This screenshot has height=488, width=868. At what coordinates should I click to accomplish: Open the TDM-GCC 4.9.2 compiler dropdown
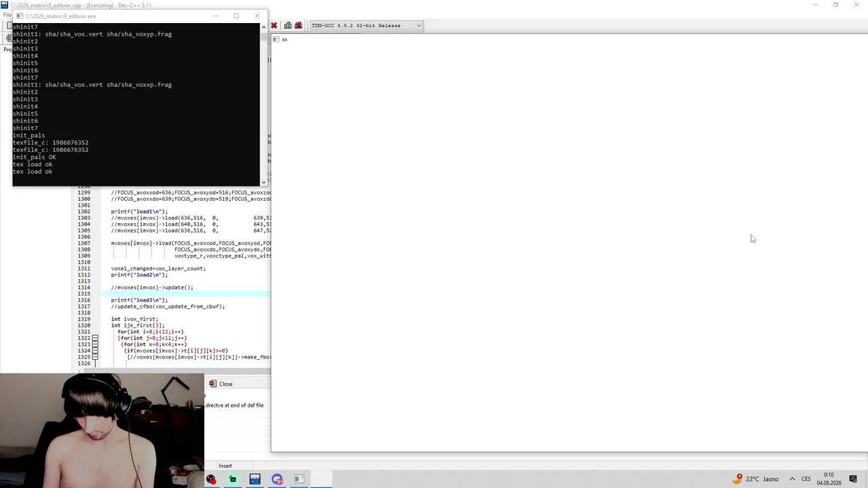pos(366,26)
